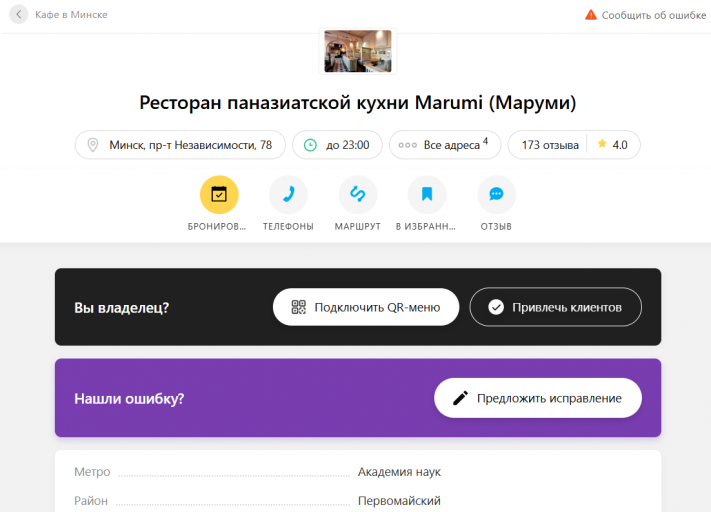Screen dimensions: 711x512
Task: Click the "Метро" label
Action: [x=92, y=472]
